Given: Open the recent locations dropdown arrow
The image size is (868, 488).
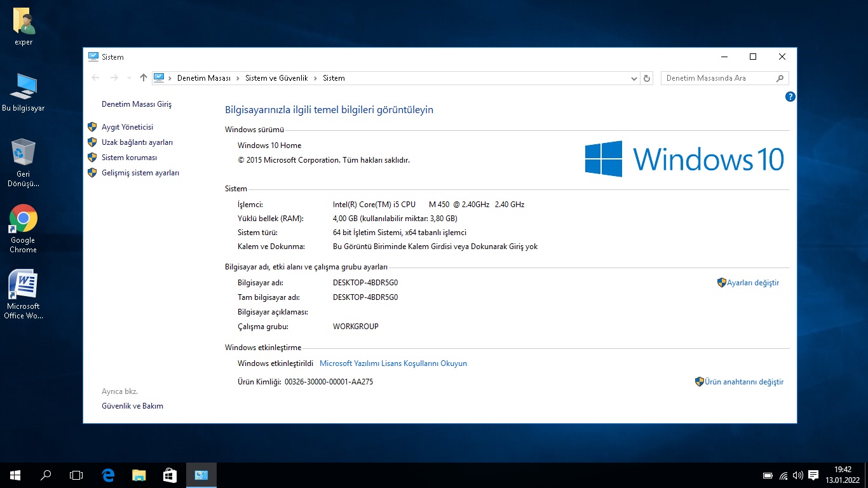Looking at the screenshot, I should click(130, 78).
